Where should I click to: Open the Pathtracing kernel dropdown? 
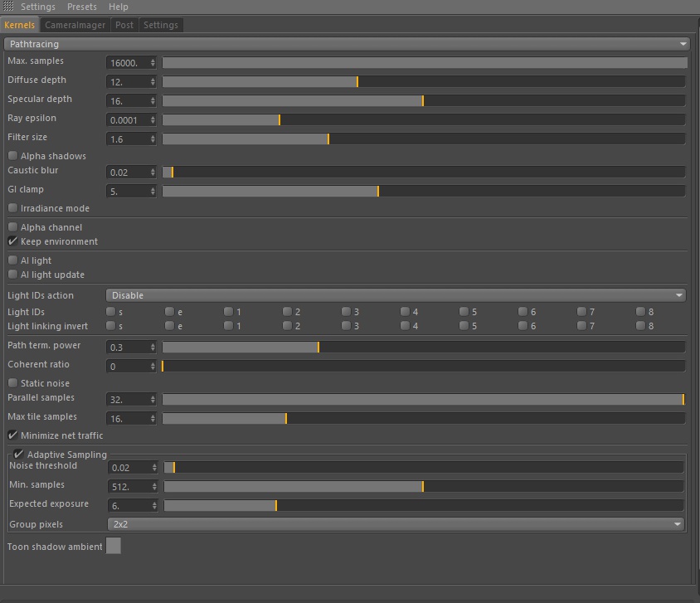coord(347,44)
